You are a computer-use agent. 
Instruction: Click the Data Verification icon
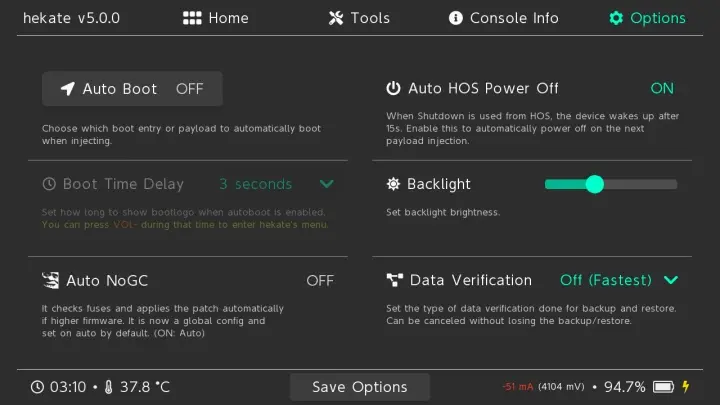pos(394,280)
